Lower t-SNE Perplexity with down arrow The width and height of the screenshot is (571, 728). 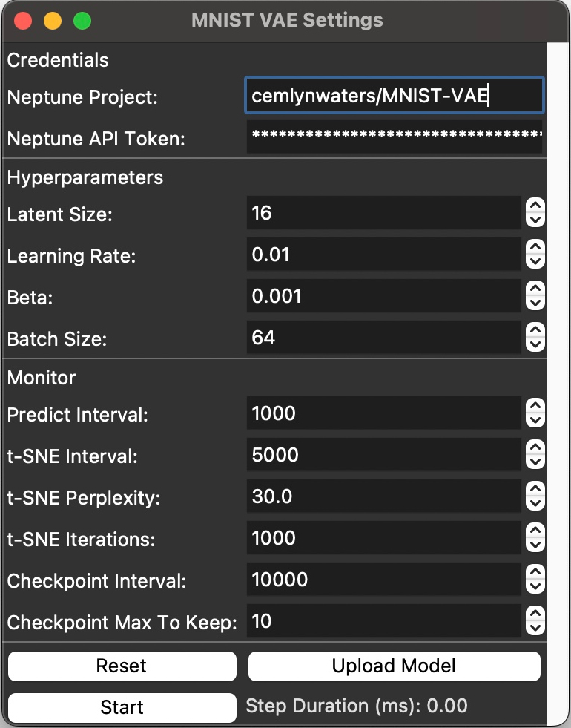[x=535, y=503]
